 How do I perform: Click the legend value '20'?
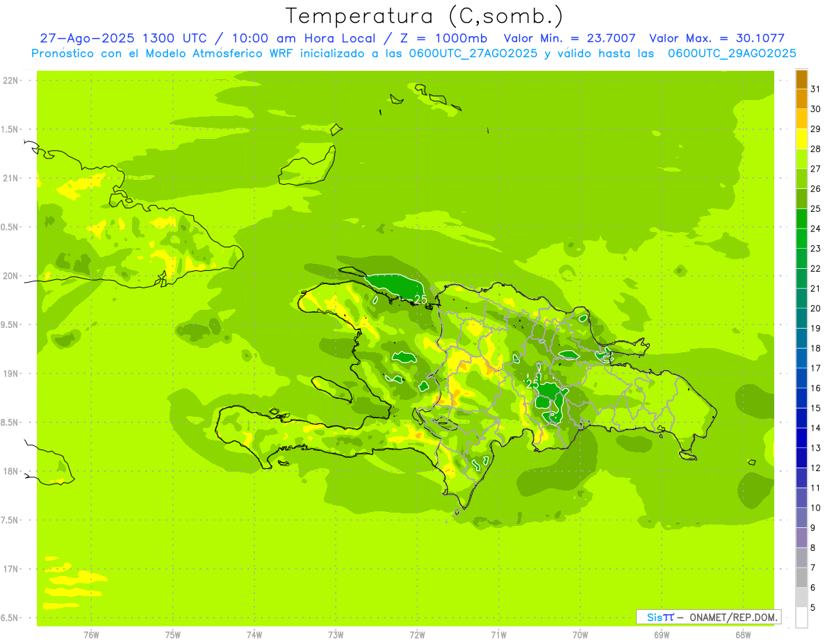[x=816, y=308]
